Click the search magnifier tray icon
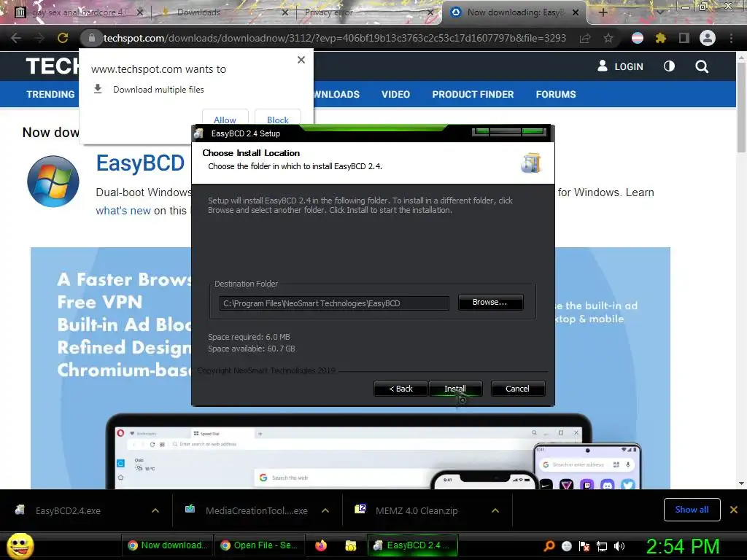 549,546
